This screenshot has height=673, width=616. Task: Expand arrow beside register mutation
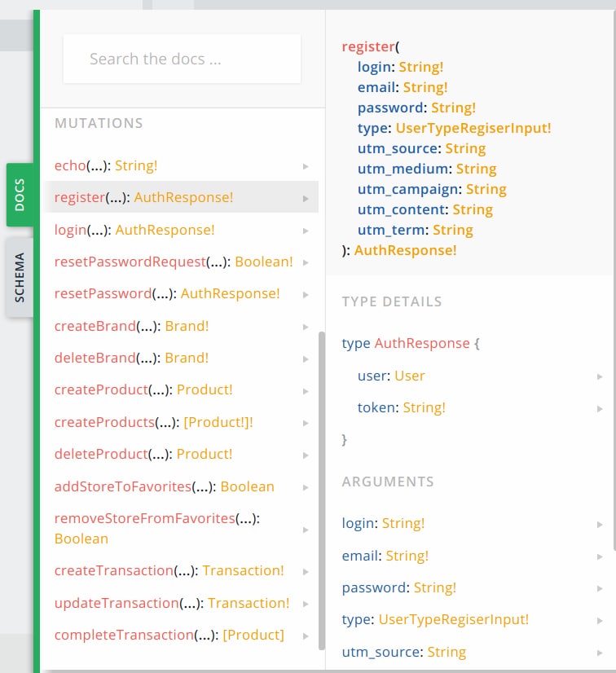(306, 198)
